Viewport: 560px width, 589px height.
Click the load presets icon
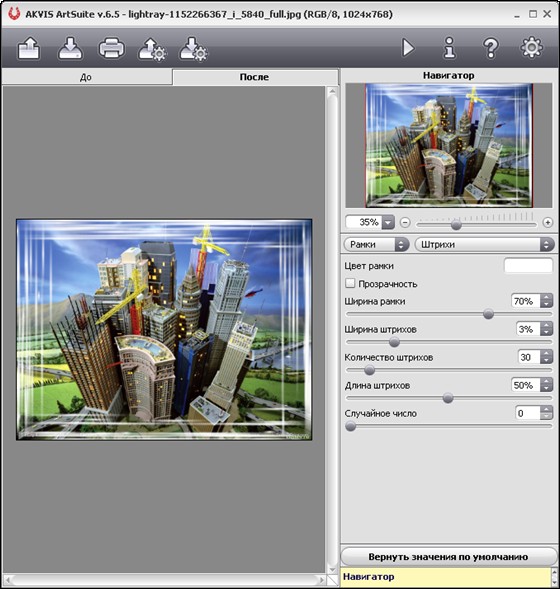pos(152,49)
